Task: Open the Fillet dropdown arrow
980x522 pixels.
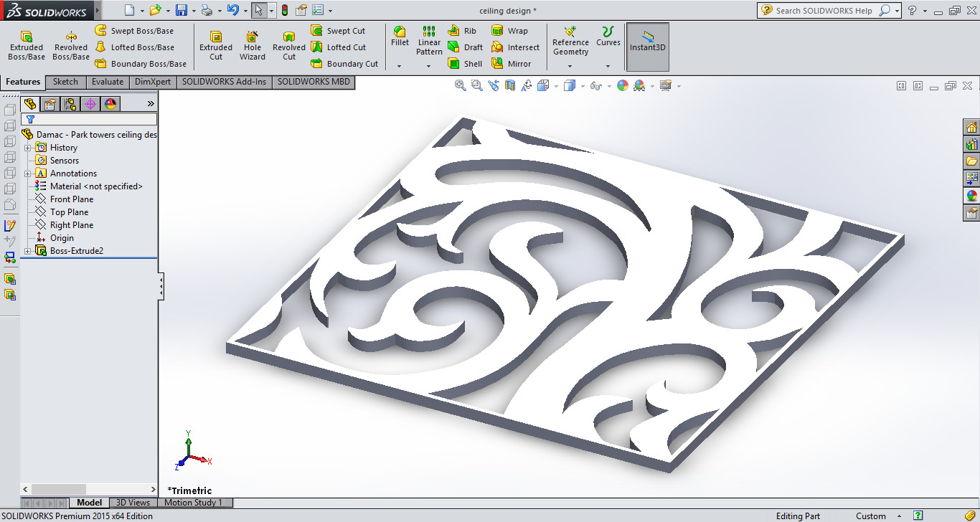Action: click(400, 66)
